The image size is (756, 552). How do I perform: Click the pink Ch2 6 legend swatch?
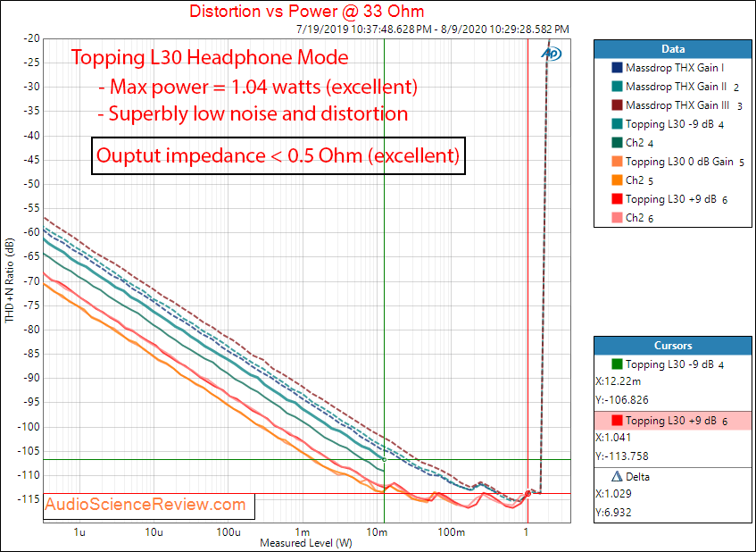[617, 218]
